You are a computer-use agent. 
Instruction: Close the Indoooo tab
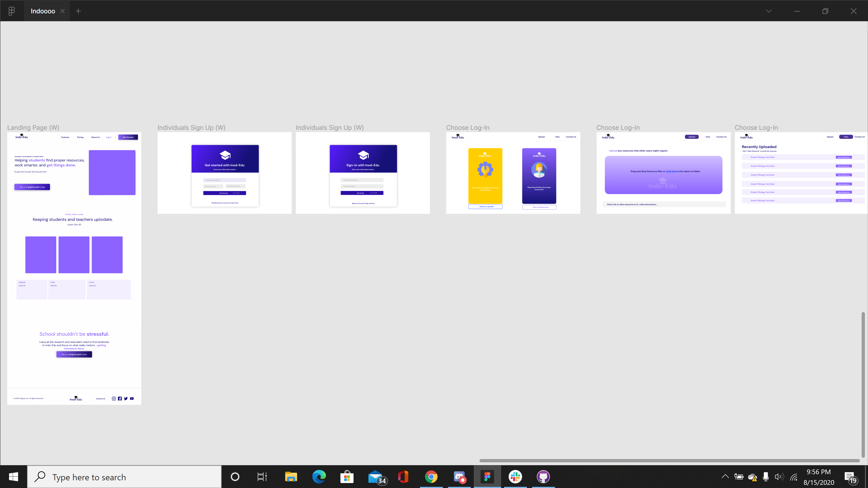[62, 11]
